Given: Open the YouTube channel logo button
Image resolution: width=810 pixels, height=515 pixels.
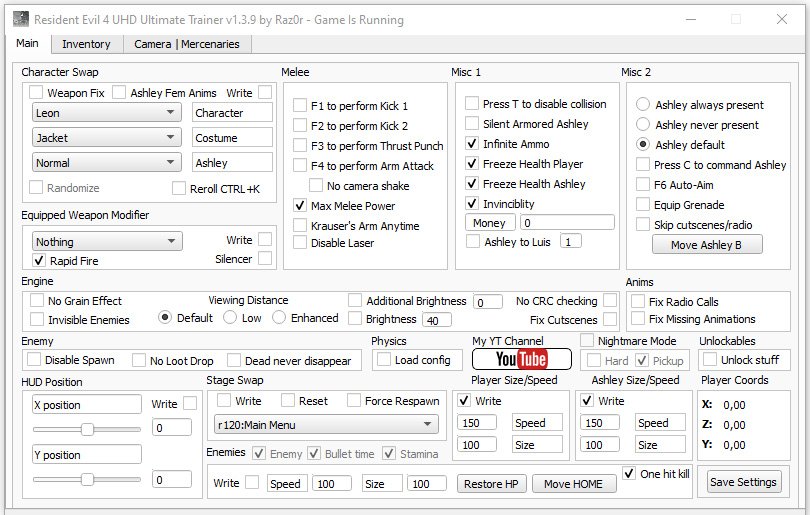Looking at the screenshot, I should 522,359.
